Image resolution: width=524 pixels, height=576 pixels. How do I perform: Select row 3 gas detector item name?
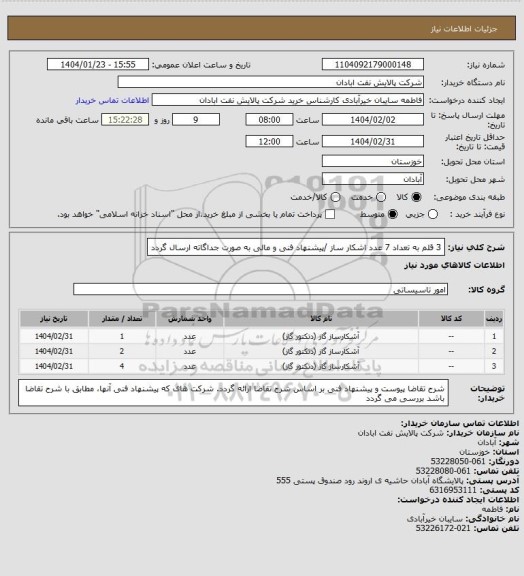point(321,366)
